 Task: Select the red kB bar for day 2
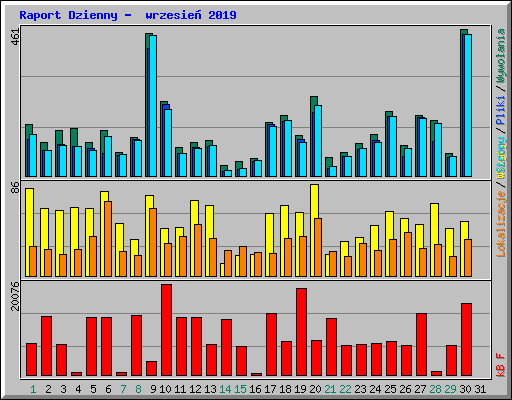click(46, 346)
